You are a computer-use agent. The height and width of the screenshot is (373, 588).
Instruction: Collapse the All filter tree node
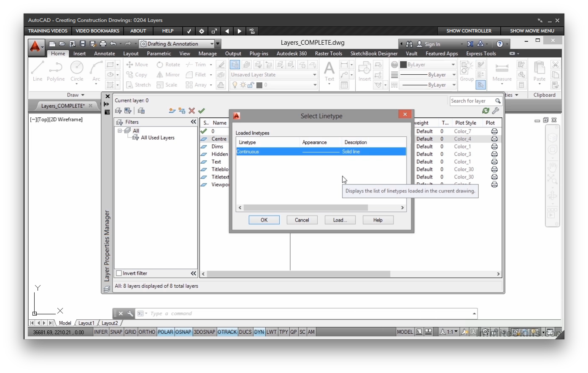pyautogui.click(x=120, y=131)
